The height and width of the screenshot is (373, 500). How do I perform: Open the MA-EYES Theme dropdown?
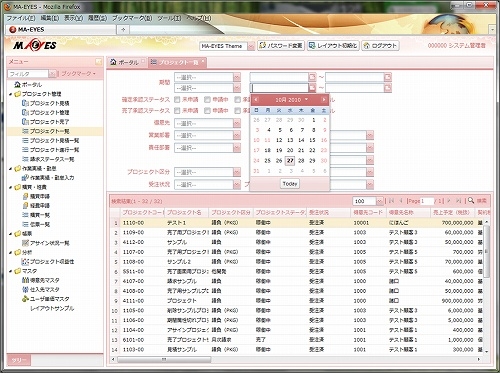tap(251, 46)
